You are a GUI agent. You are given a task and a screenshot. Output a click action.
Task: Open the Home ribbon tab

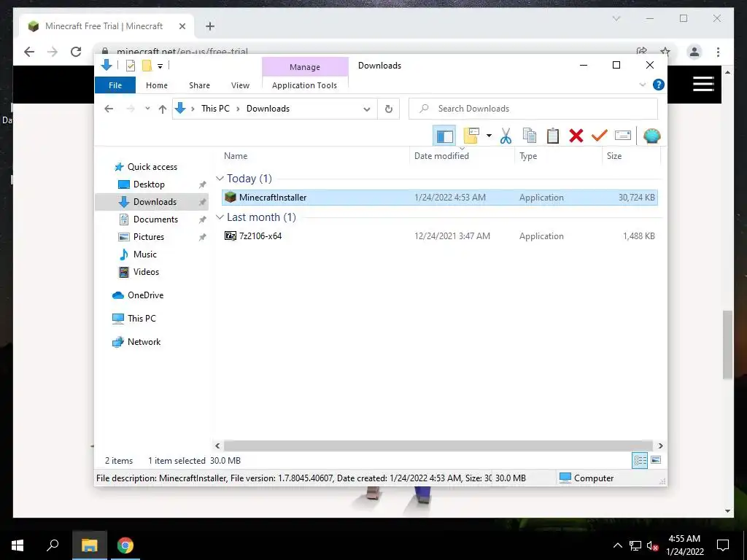157,85
